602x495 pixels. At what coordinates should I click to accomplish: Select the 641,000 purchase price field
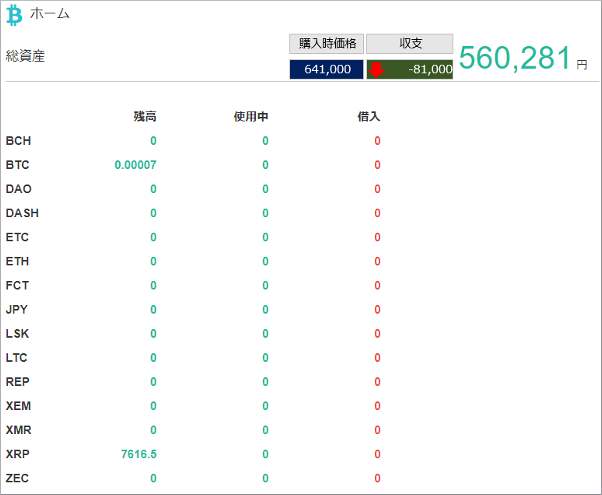pos(326,70)
